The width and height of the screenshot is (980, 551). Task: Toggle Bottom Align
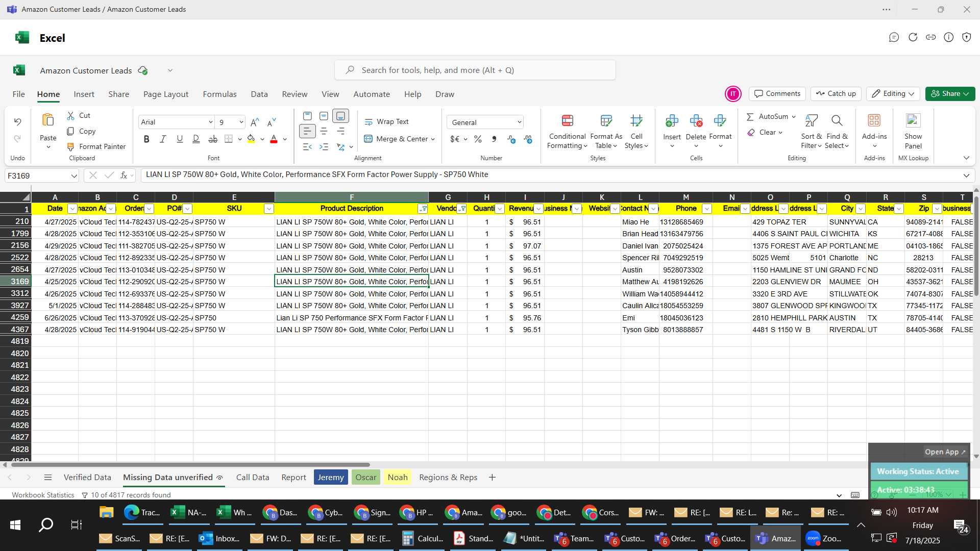(340, 116)
